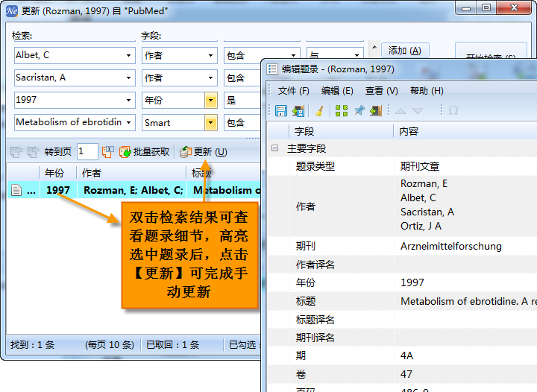Click the blue pushpin icon
The width and height of the screenshot is (537, 392).
coord(359,111)
